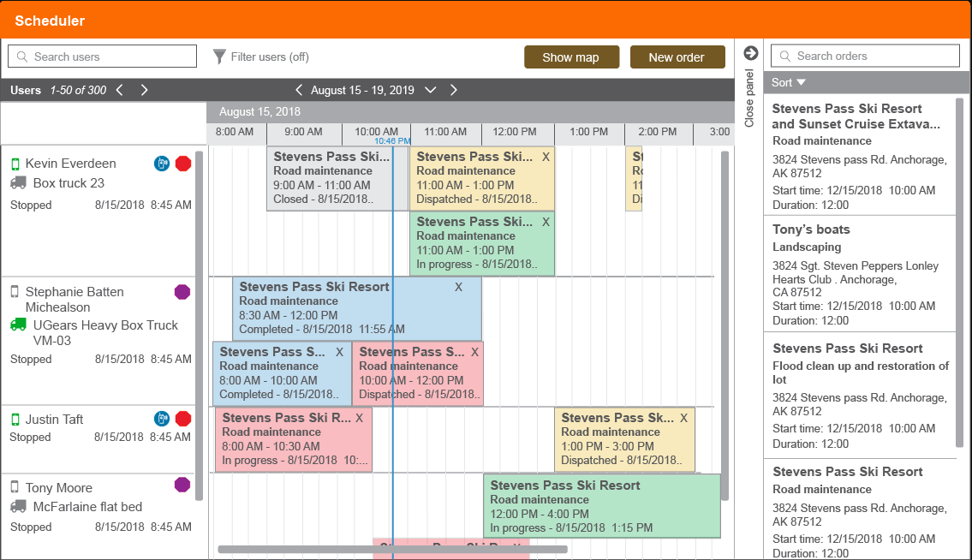Click Kevin Everdeen's red stop status icon
This screenshot has width=972, height=560.
tap(183, 164)
